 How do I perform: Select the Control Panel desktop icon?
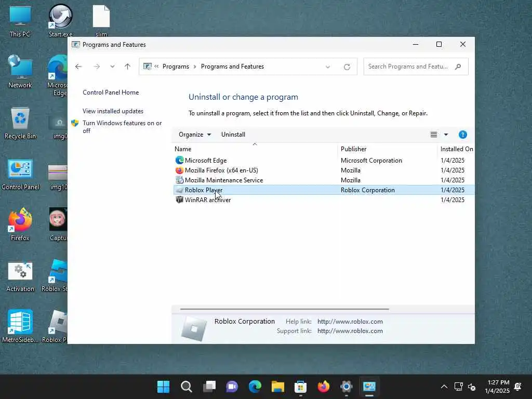pyautogui.click(x=20, y=175)
